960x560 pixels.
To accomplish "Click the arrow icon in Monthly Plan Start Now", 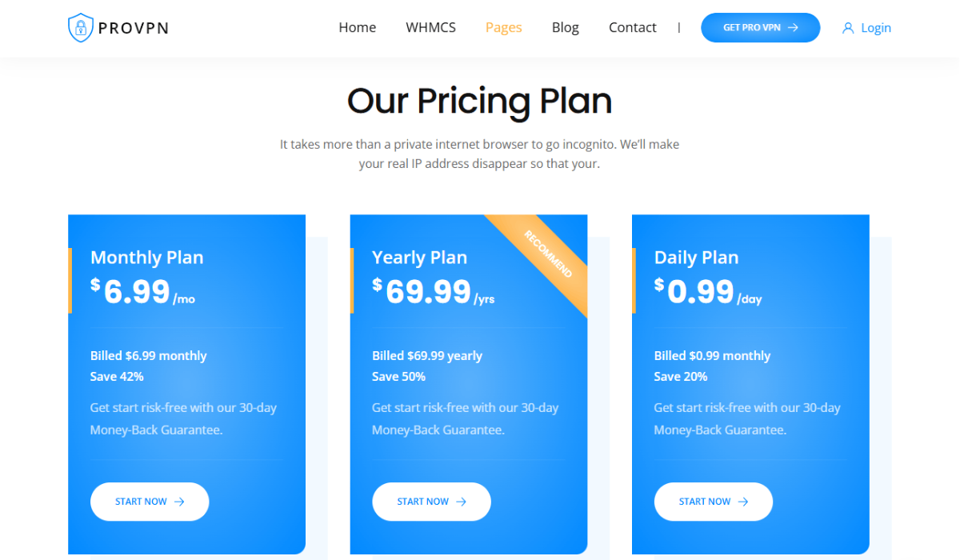I will [x=179, y=502].
